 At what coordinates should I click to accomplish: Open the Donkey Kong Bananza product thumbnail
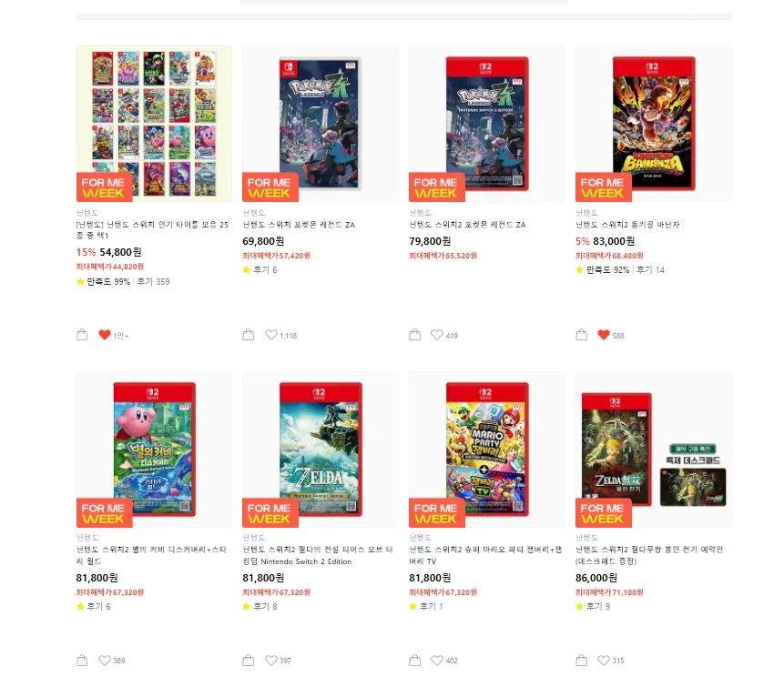tap(653, 124)
